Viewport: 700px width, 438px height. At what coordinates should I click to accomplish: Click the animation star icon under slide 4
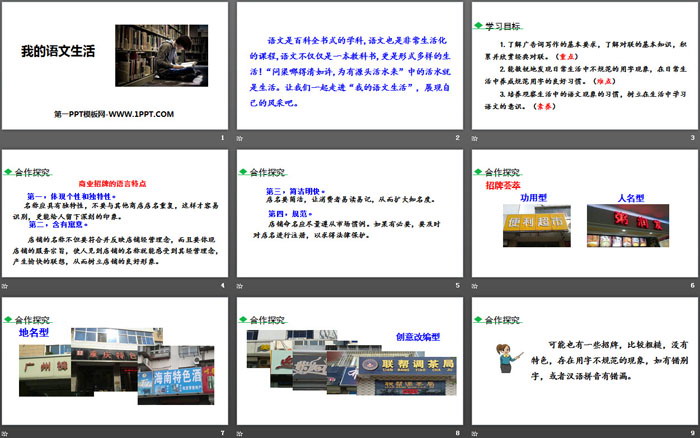[4, 286]
